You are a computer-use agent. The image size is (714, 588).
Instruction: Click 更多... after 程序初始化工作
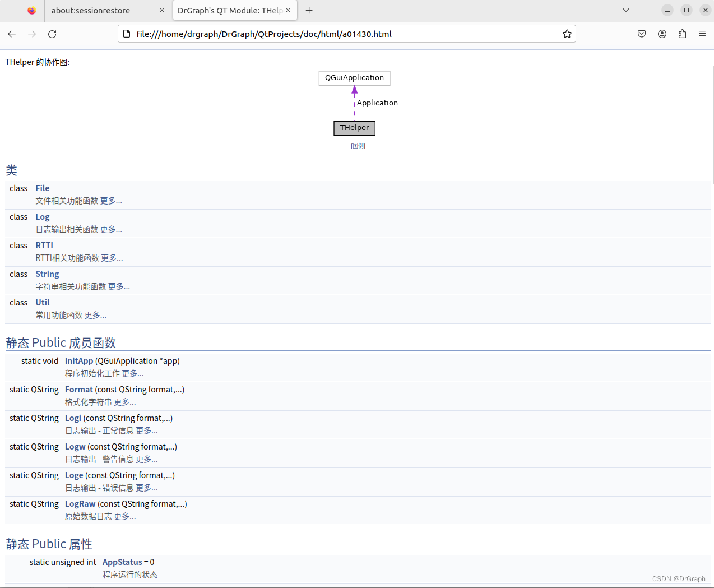[x=133, y=373]
